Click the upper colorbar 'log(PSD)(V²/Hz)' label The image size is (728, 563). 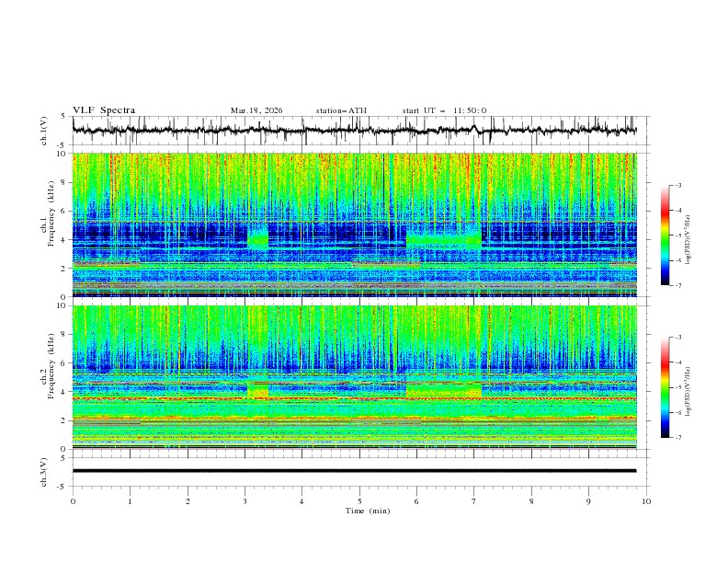[x=688, y=240]
